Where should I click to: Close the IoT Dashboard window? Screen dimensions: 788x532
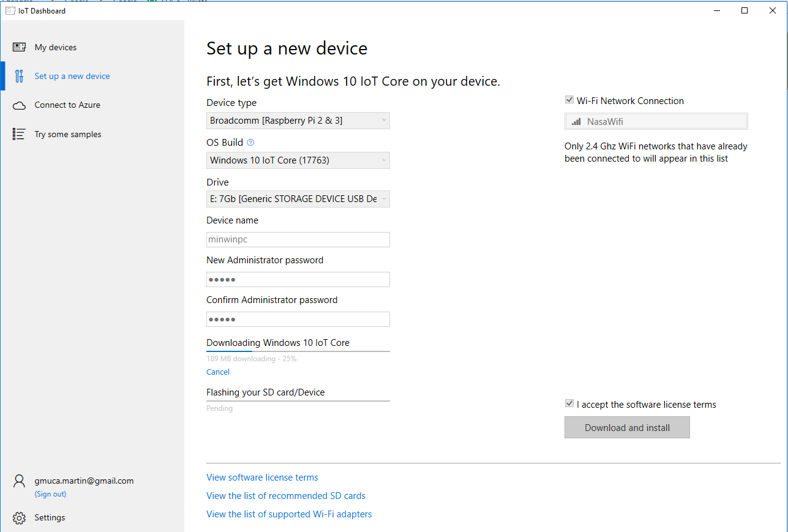coord(773,10)
